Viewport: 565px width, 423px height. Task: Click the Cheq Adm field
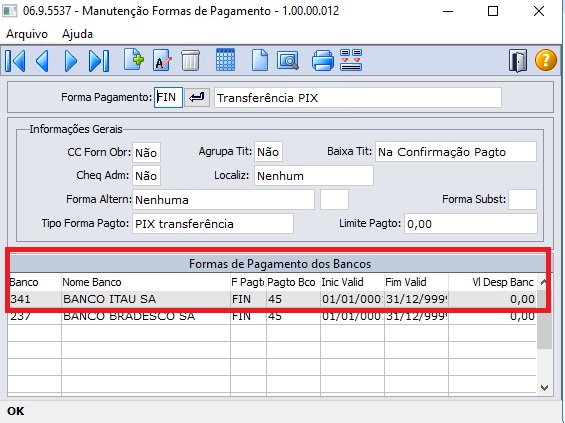(146, 175)
